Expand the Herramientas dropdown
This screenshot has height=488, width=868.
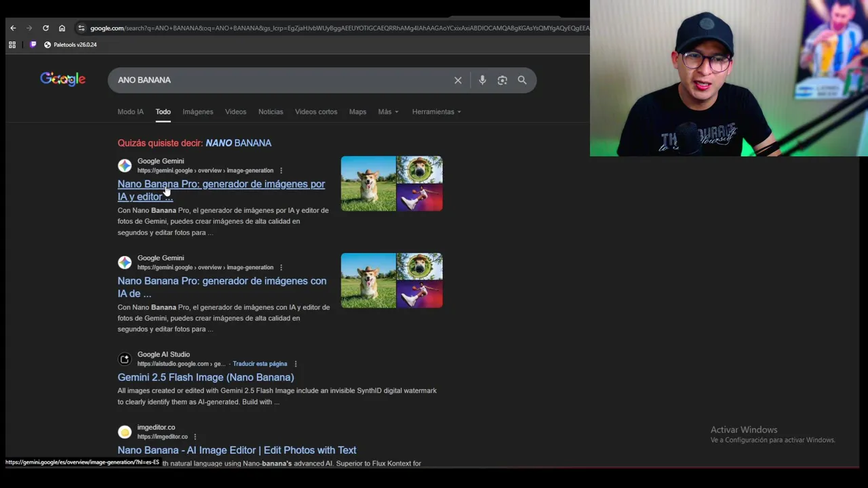pyautogui.click(x=436, y=112)
